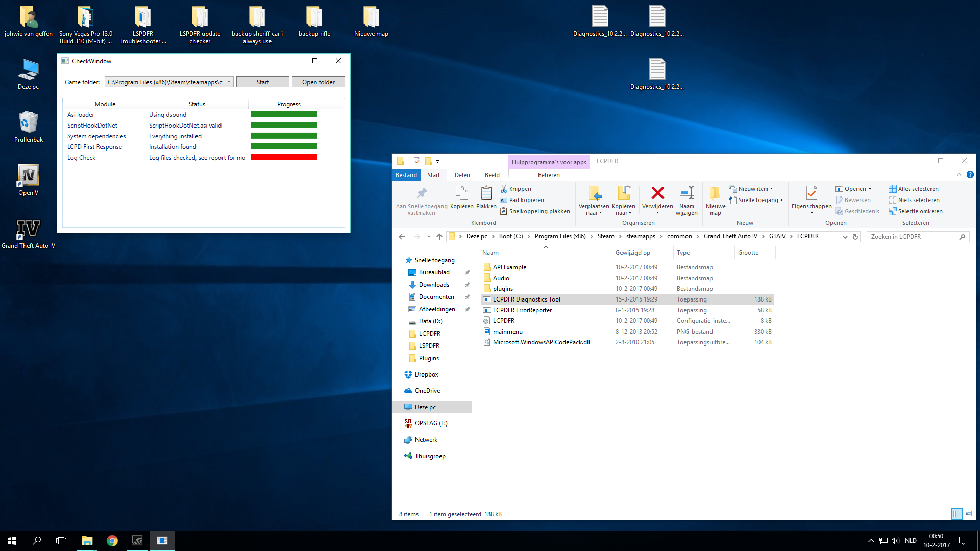Click the Eigenschappen icon

(x=812, y=193)
